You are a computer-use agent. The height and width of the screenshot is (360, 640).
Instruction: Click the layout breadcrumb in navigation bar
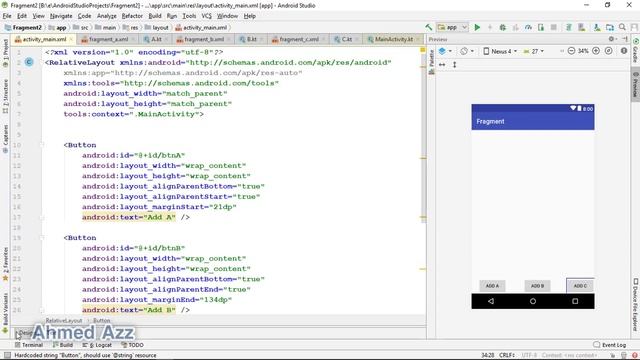(x=156, y=28)
